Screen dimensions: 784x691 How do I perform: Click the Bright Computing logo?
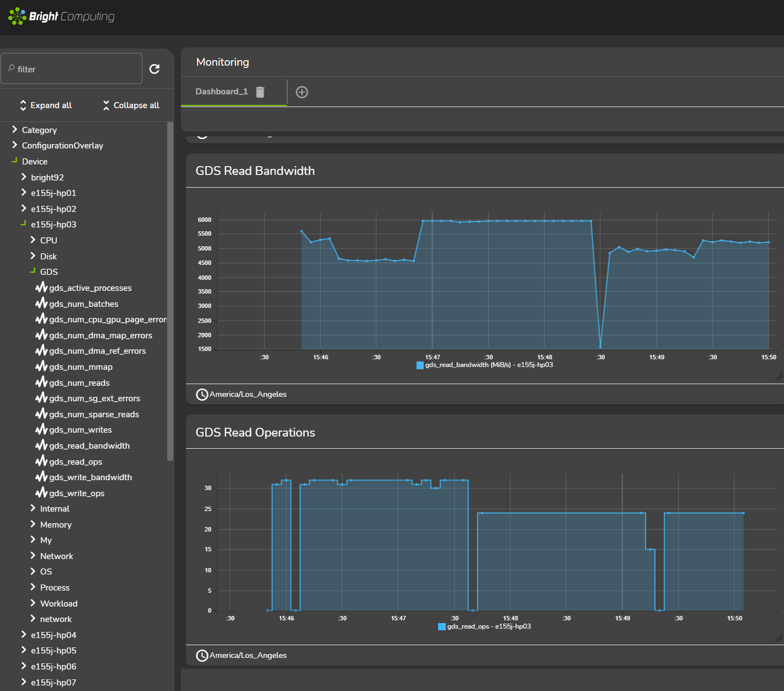61,17
